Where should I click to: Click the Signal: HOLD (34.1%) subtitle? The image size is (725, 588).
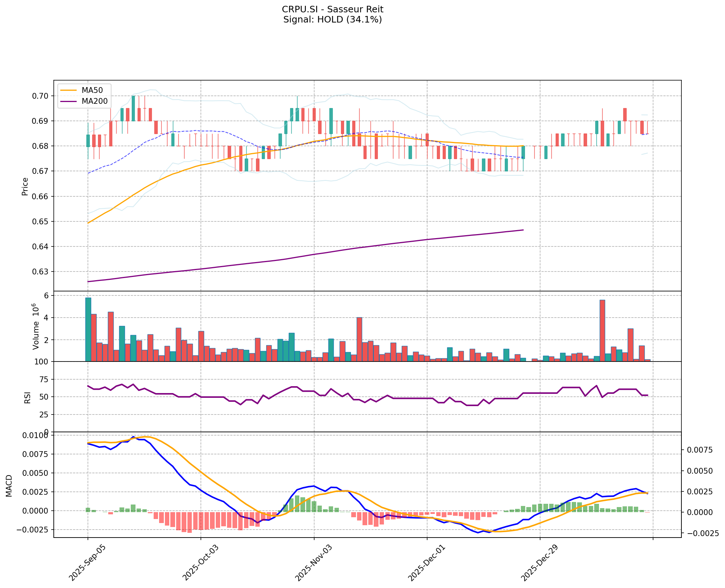[x=332, y=20]
